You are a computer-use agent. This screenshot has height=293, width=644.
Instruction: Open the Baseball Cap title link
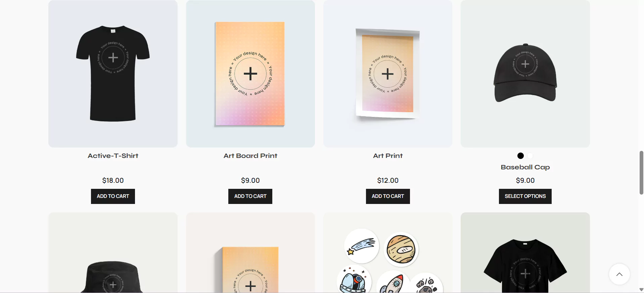525,167
